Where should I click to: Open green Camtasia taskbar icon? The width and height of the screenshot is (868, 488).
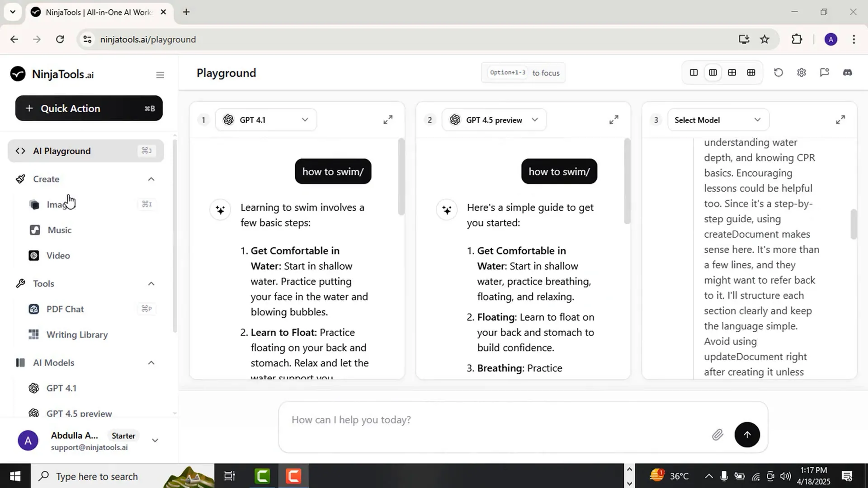[263, 476]
